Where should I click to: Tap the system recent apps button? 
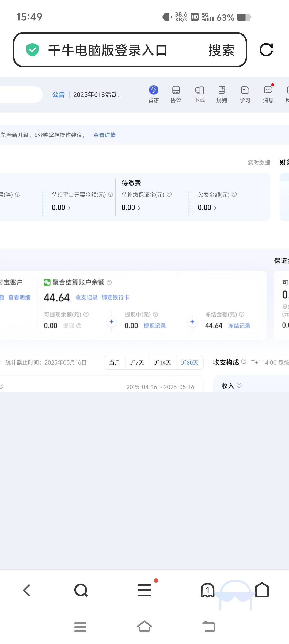[x=80, y=627]
